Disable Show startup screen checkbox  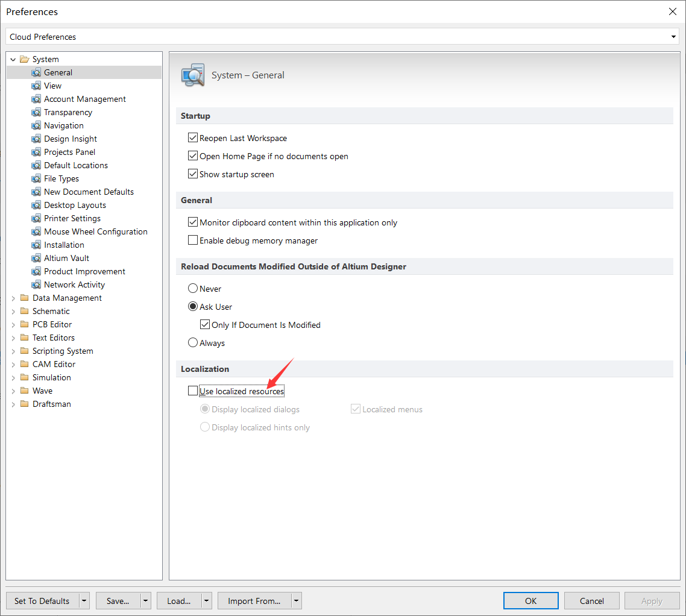coord(192,174)
